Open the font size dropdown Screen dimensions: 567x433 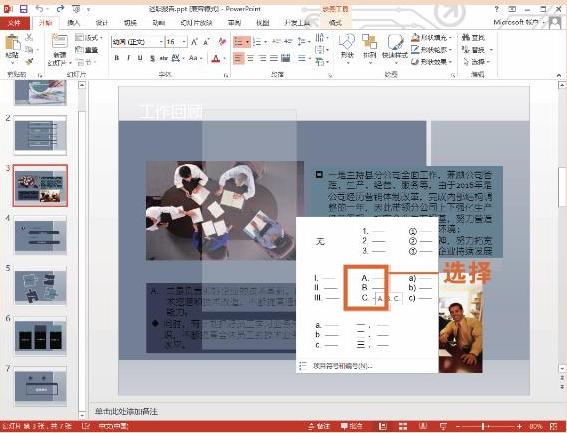[184, 42]
